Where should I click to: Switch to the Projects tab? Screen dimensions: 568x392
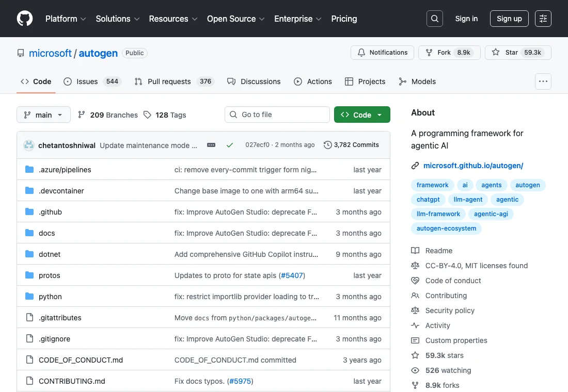[365, 81]
